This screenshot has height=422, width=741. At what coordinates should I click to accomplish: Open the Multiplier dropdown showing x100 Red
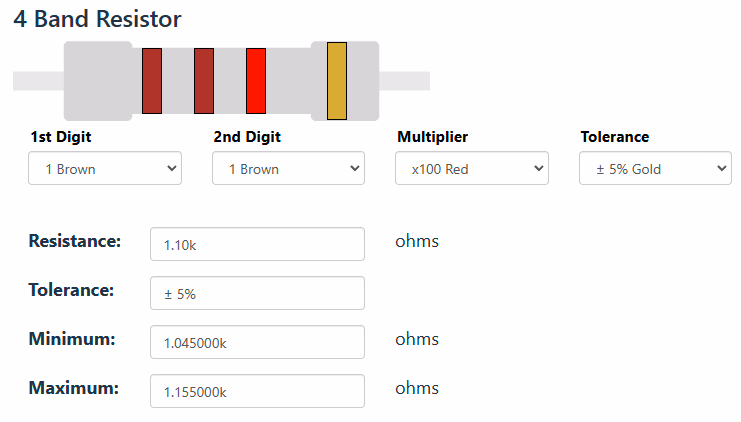[472, 169]
